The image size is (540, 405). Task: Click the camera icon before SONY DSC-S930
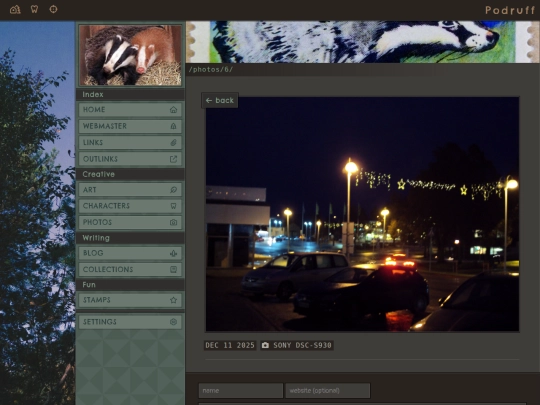(x=265, y=345)
